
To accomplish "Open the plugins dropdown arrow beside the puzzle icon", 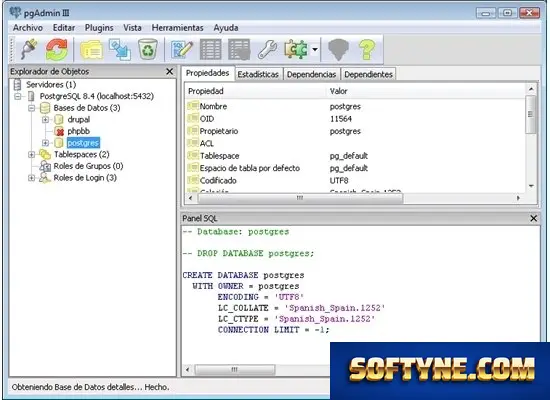I will (315, 49).
